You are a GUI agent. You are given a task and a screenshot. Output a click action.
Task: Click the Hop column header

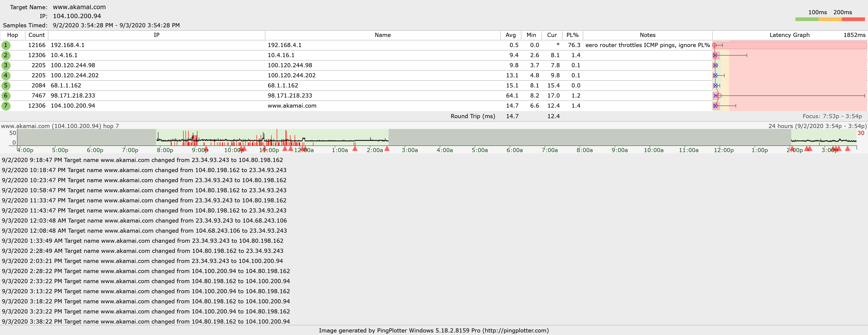click(12, 35)
